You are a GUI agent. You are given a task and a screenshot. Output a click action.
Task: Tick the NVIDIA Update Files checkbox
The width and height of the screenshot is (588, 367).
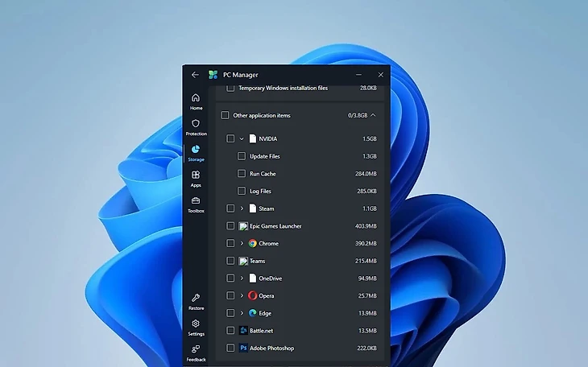click(x=242, y=156)
